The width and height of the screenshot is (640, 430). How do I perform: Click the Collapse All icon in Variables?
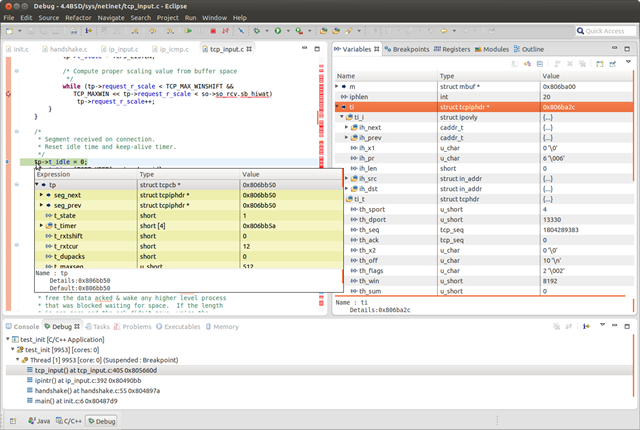pyautogui.click(x=540, y=64)
